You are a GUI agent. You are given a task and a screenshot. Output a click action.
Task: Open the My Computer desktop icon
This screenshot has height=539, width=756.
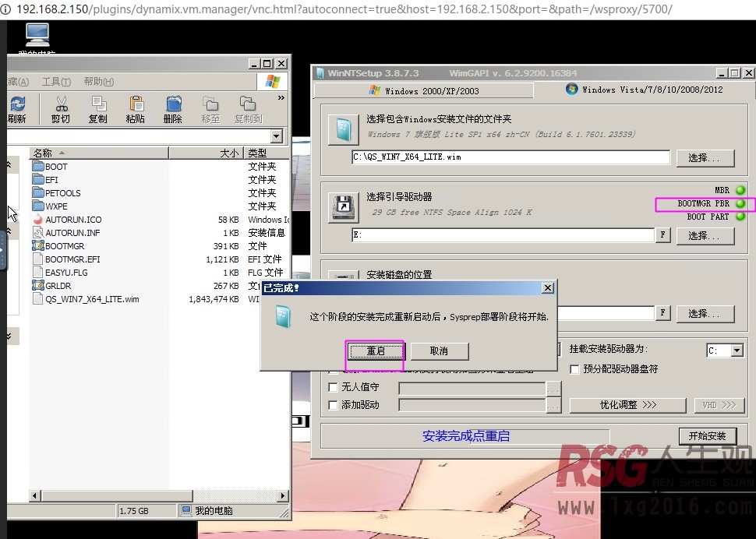tap(37, 37)
